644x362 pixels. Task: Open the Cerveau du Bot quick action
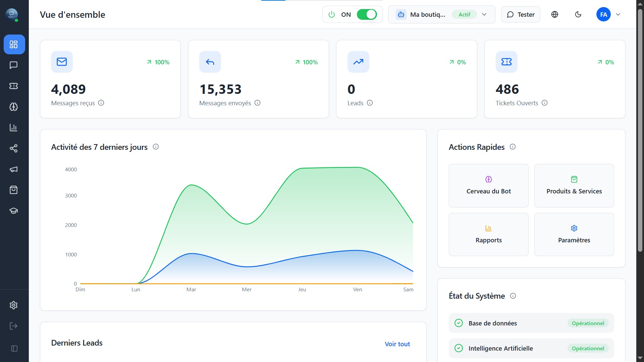click(x=488, y=186)
